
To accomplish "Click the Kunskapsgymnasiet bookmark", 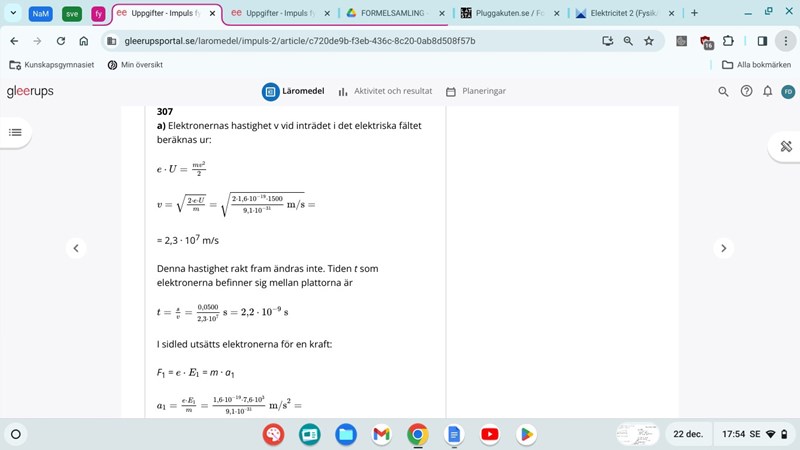I will (51, 64).
